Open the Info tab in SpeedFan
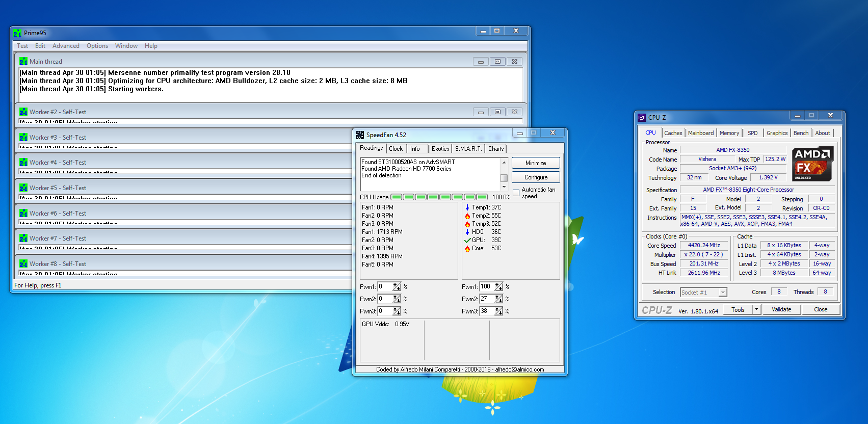868x424 pixels. [x=415, y=149]
